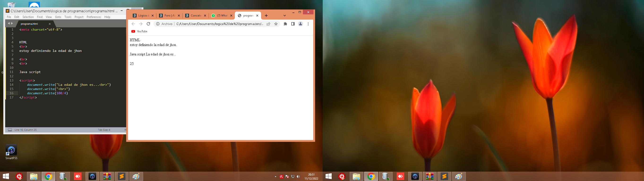The width and height of the screenshot is (644, 181).
Task: Click the previous-tab left arrow in Sublime Text
Action: pyautogui.click(x=9, y=23)
